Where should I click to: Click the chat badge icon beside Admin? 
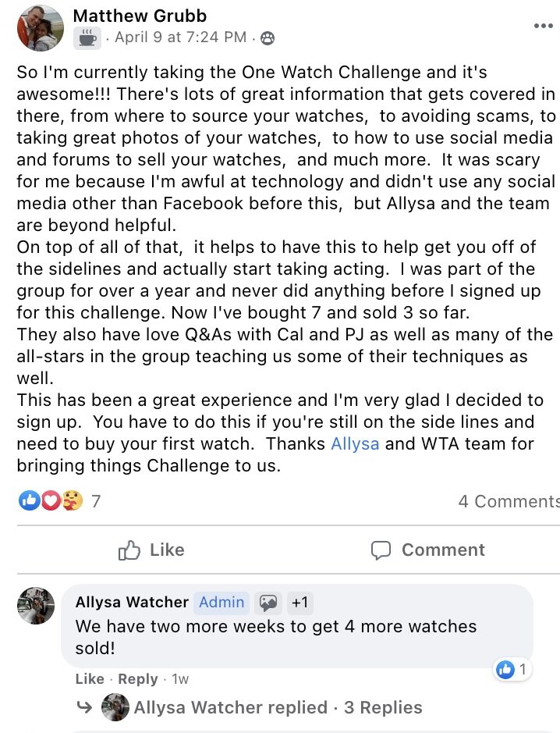(x=268, y=602)
